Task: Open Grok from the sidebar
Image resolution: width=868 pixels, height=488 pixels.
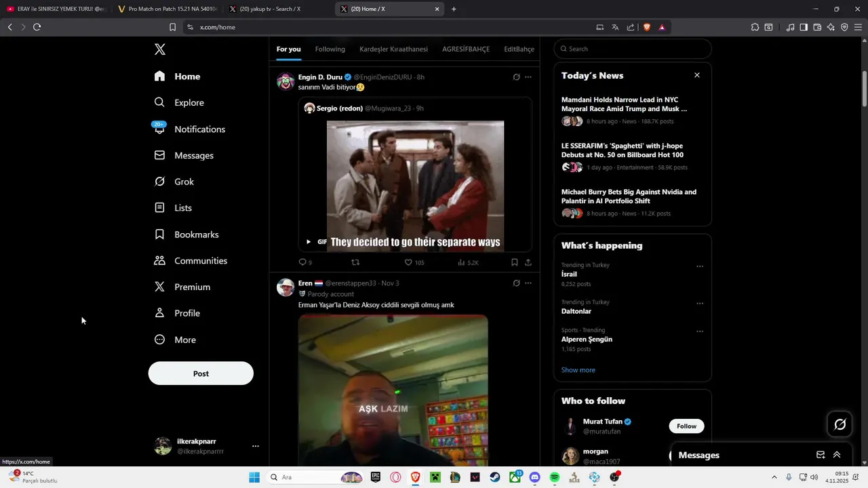Action: [174, 182]
